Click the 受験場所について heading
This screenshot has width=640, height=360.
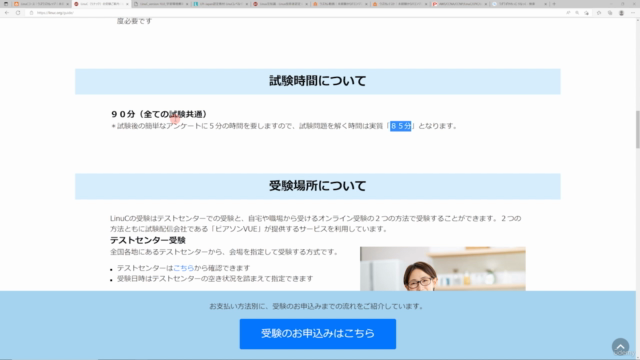click(x=318, y=186)
